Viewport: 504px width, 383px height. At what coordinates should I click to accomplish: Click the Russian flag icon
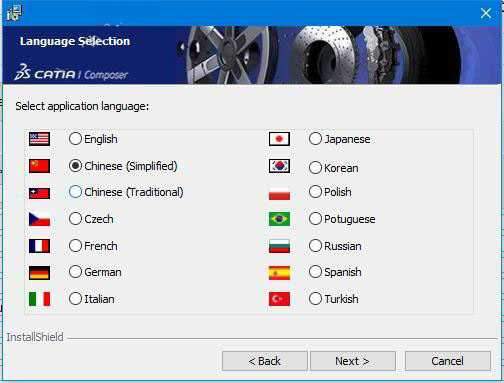point(279,246)
